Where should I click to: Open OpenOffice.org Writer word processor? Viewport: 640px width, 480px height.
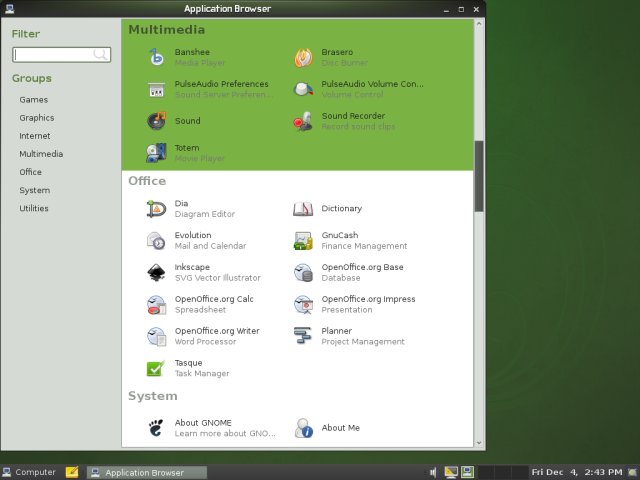click(156, 336)
